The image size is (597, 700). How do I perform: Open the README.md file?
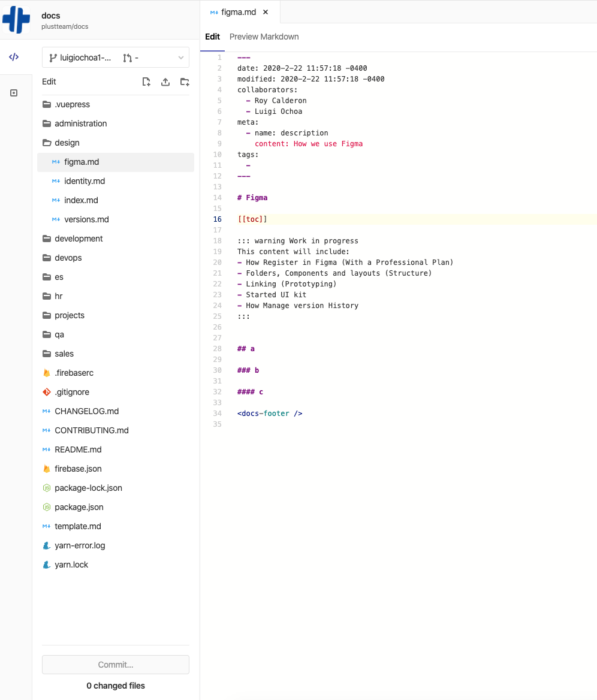[x=78, y=449]
